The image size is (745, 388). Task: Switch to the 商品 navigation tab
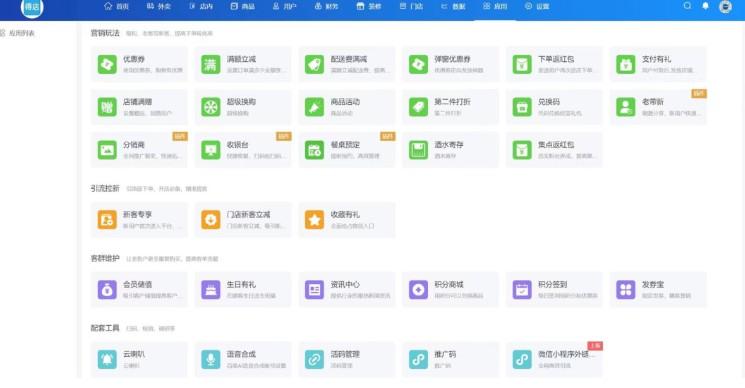(243, 6)
